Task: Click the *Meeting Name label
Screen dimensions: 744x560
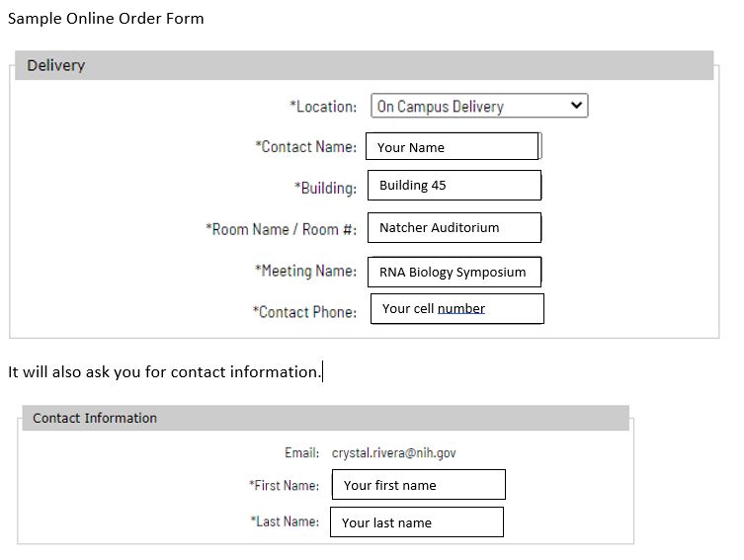Action: click(305, 271)
